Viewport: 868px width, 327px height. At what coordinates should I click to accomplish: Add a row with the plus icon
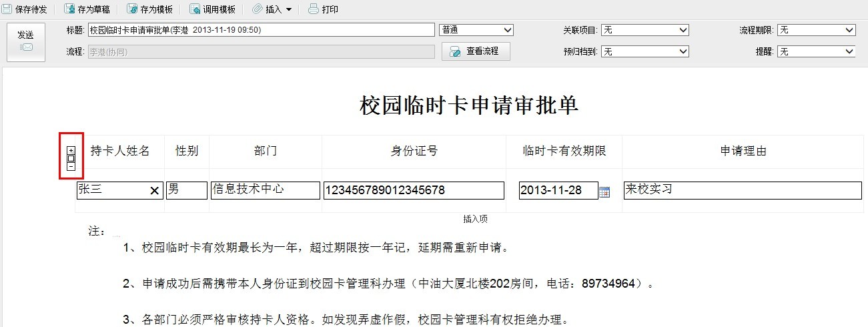coord(71,150)
